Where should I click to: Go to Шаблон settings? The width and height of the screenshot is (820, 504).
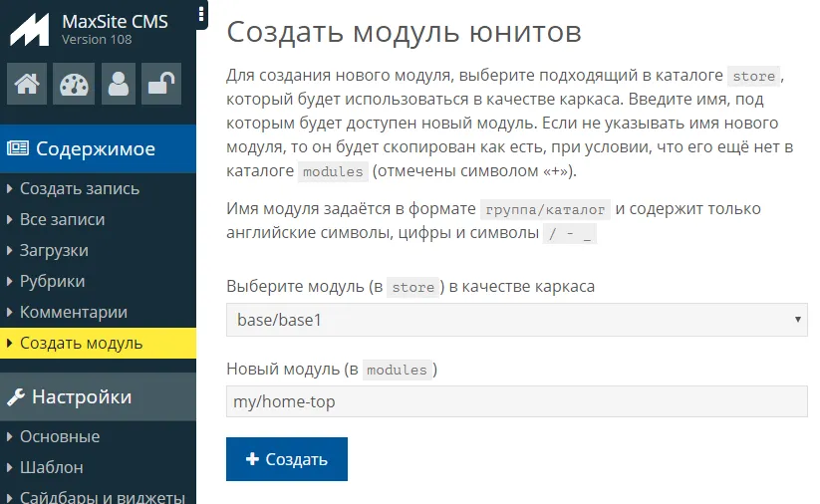tap(51, 467)
